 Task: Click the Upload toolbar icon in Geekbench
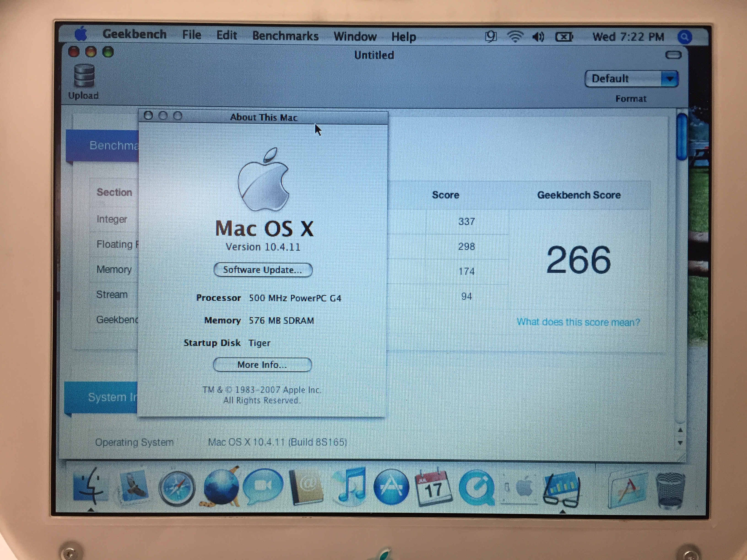(x=84, y=82)
